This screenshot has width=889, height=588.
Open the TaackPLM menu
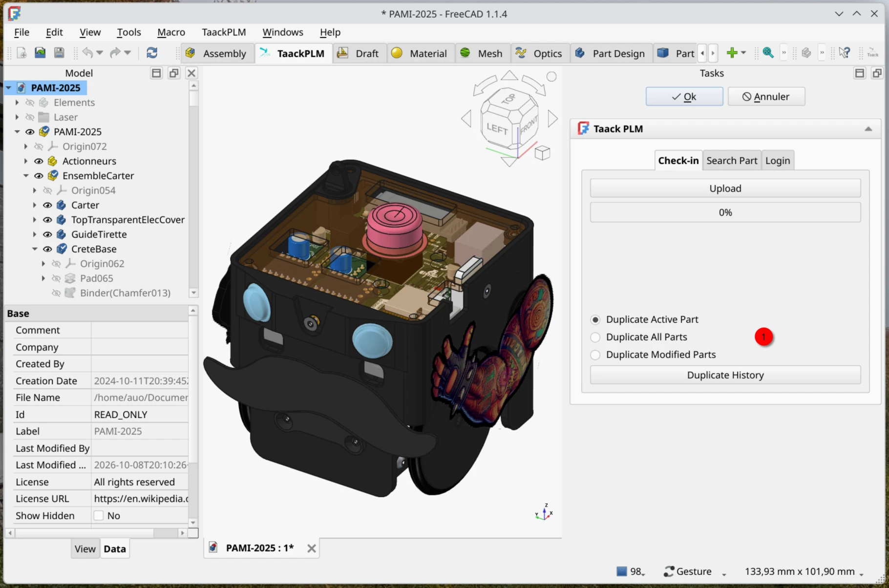224,32
